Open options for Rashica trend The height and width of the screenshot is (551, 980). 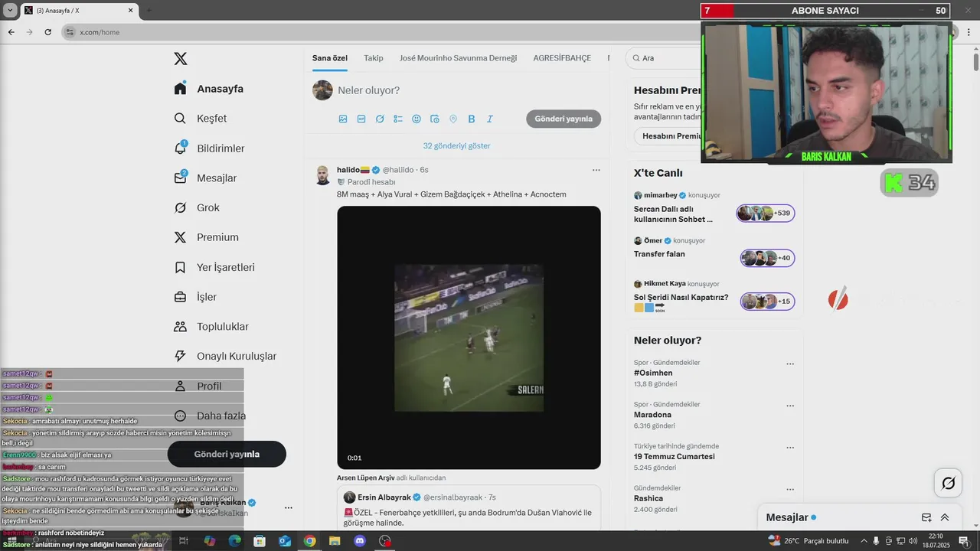[790, 489]
